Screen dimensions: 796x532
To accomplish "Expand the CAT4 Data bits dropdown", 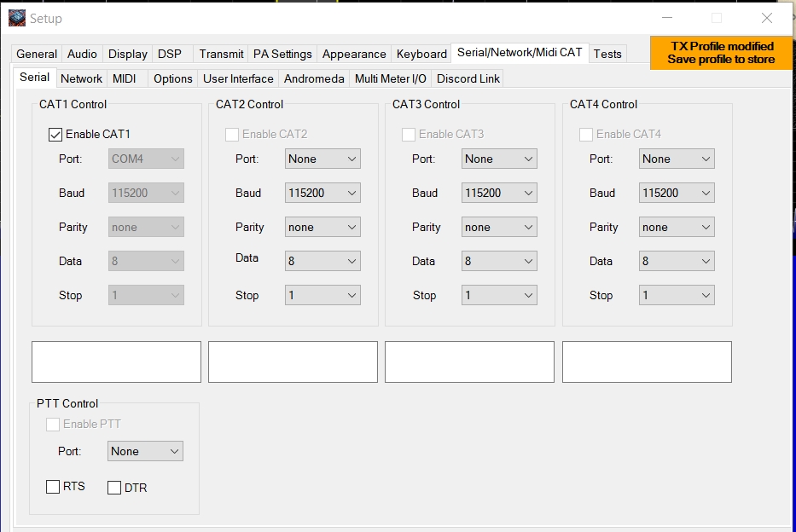I will pyautogui.click(x=677, y=261).
